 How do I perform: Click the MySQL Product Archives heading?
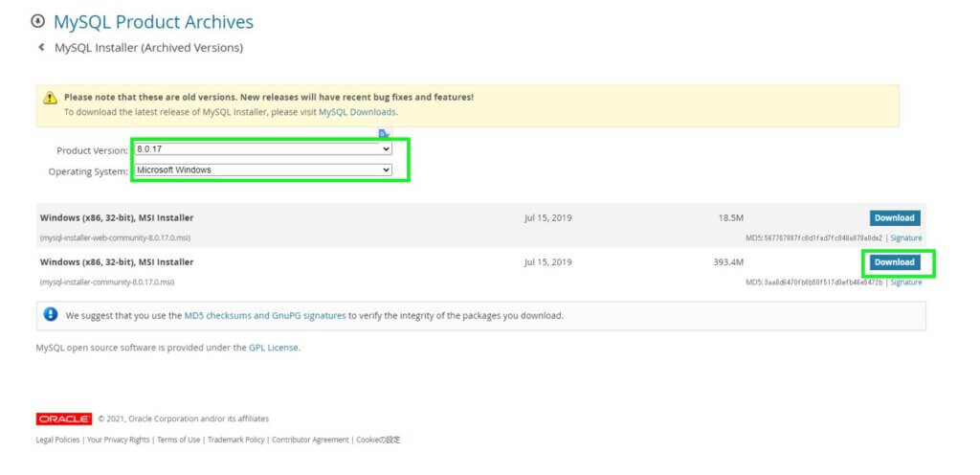tap(153, 22)
